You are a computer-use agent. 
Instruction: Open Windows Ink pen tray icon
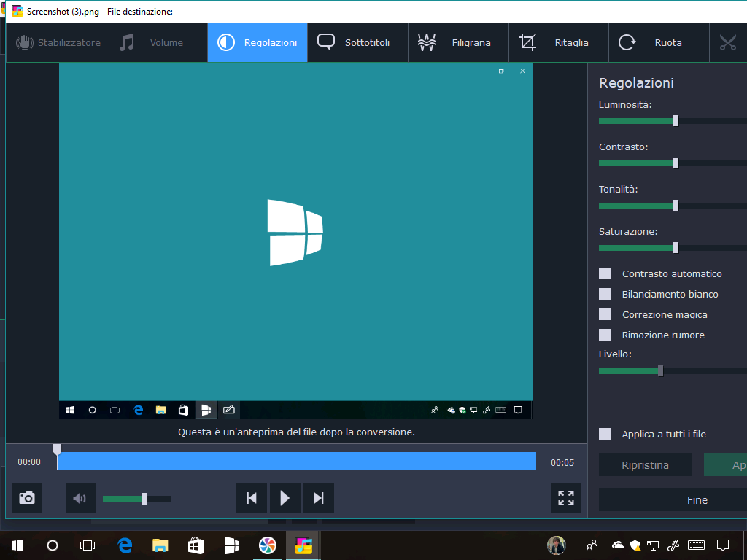(x=673, y=545)
